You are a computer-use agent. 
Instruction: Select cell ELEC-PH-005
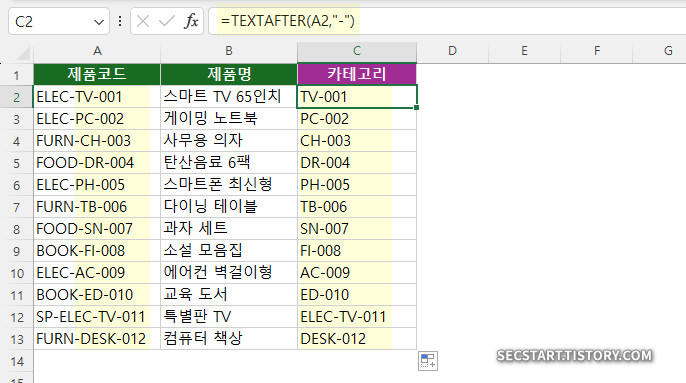point(97,185)
